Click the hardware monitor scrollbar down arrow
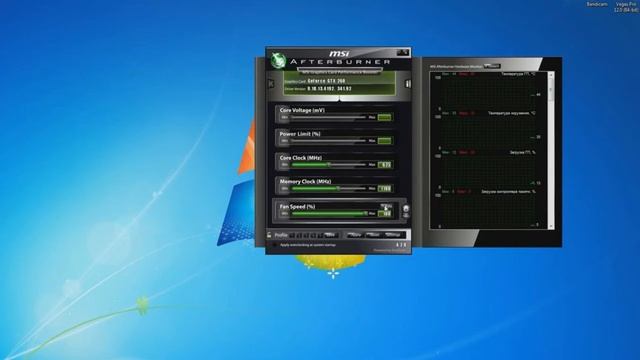Screen dimensions: 640x360 click(x=551, y=226)
